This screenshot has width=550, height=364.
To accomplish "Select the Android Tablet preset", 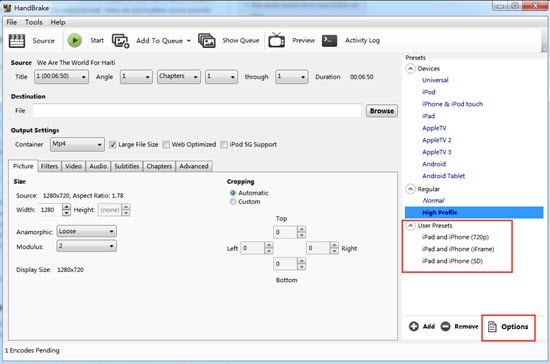I will click(443, 176).
